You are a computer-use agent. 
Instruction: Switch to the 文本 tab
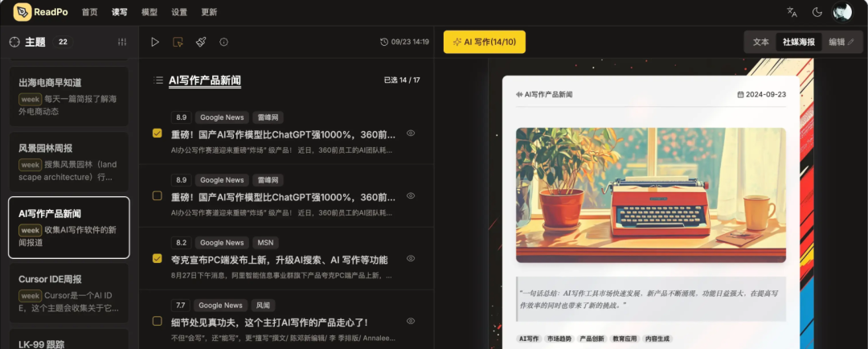761,42
